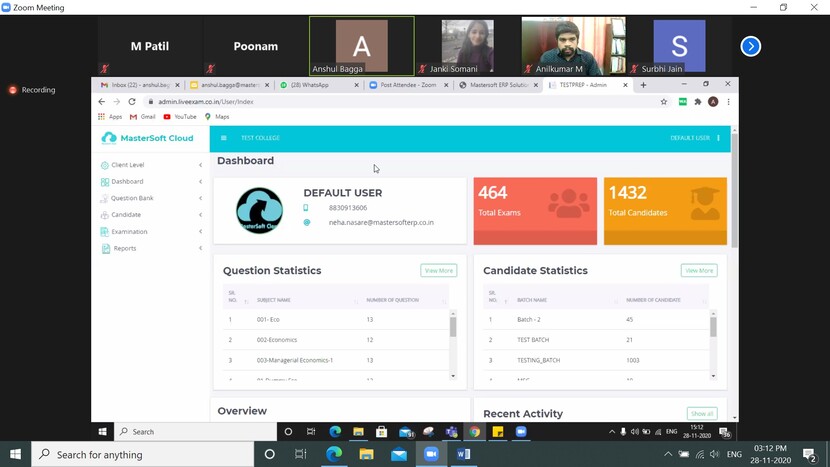Open the Zoom app in the Windows taskbar
The height and width of the screenshot is (467, 830).
click(432, 454)
